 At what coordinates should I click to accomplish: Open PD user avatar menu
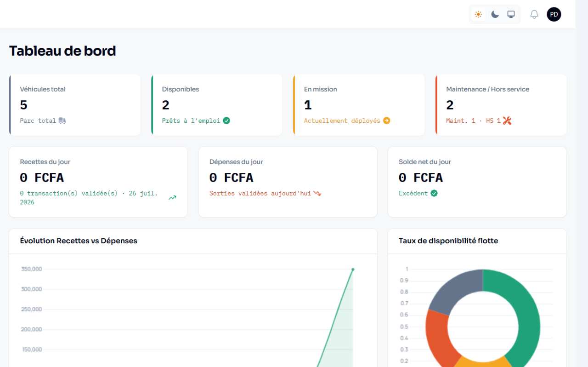point(554,14)
